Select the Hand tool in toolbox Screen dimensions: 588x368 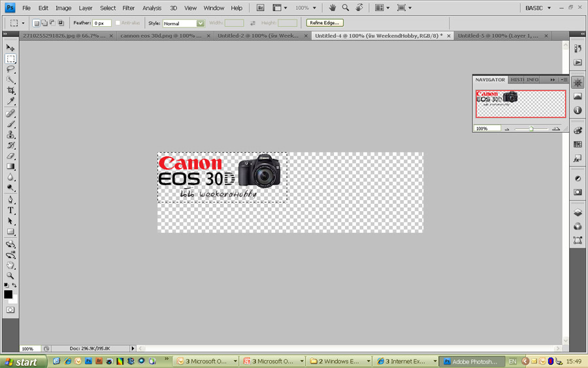[x=10, y=265]
